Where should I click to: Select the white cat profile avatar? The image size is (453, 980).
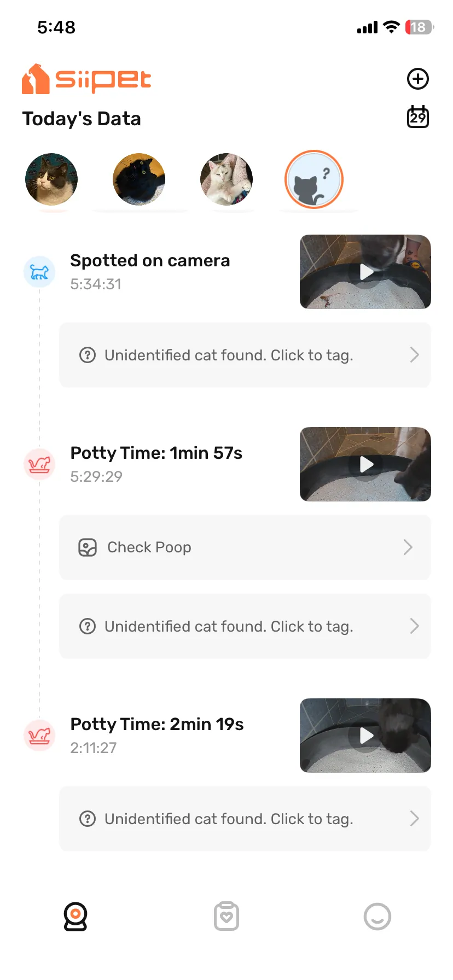(x=226, y=179)
